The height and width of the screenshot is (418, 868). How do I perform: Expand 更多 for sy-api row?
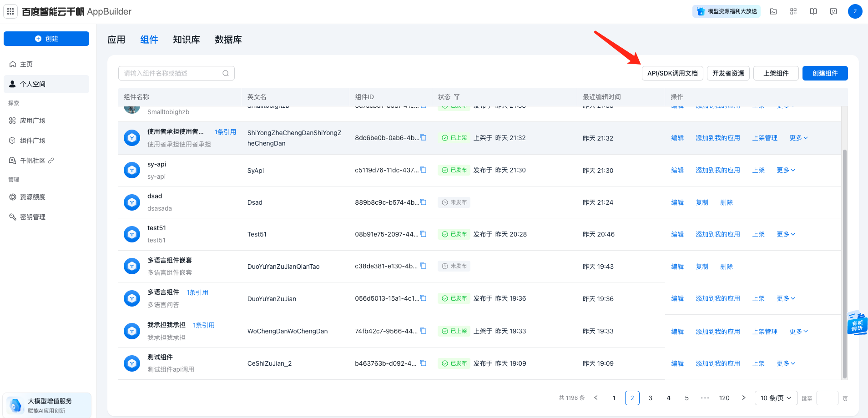click(786, 170)
